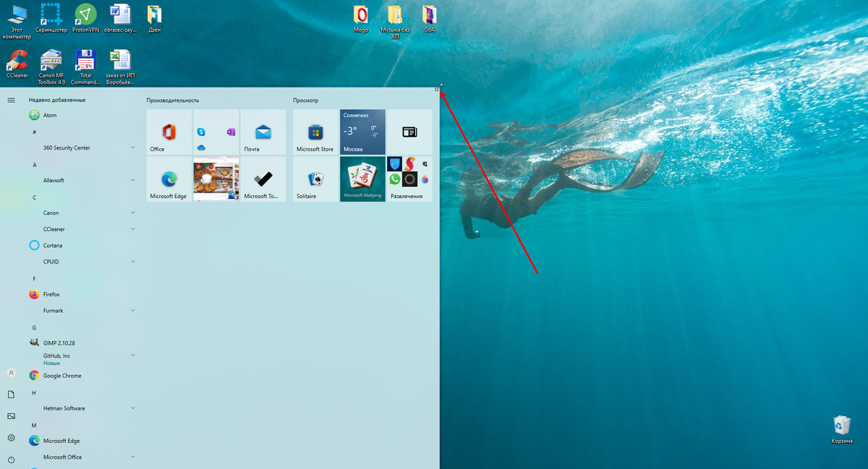This screenshot has width=868, height=469.
Task: Click the letter A index header
Action: tap(34, 165)
